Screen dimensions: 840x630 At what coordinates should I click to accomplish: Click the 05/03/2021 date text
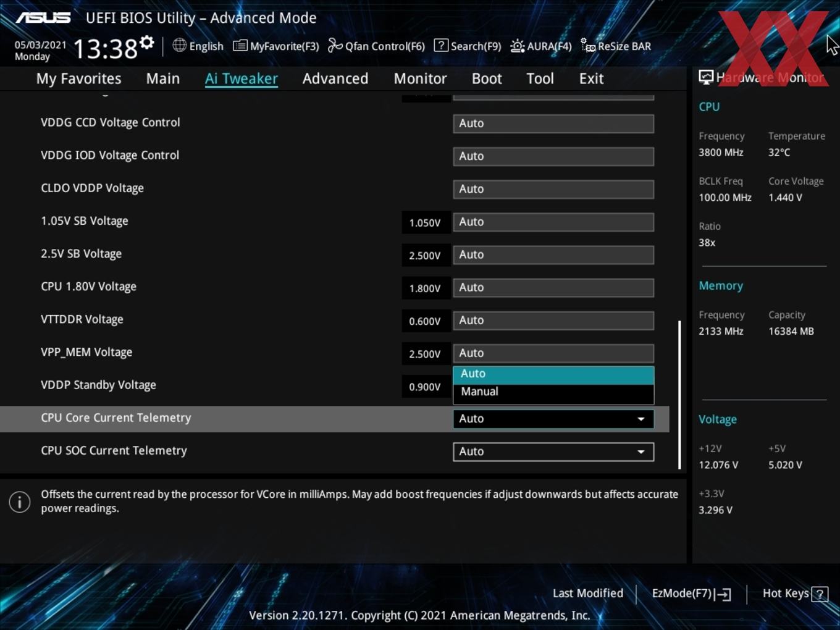pyautogui.click(x=41, y=45)
